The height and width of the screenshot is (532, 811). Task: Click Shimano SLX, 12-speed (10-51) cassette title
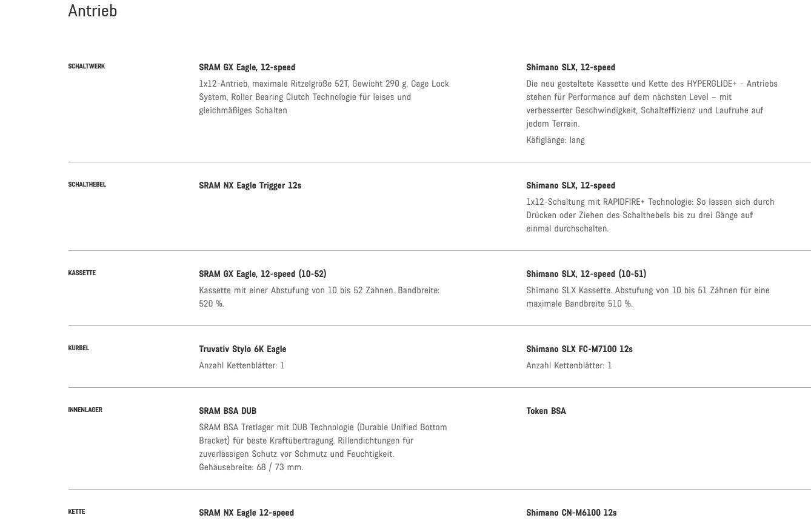point(586,274)
